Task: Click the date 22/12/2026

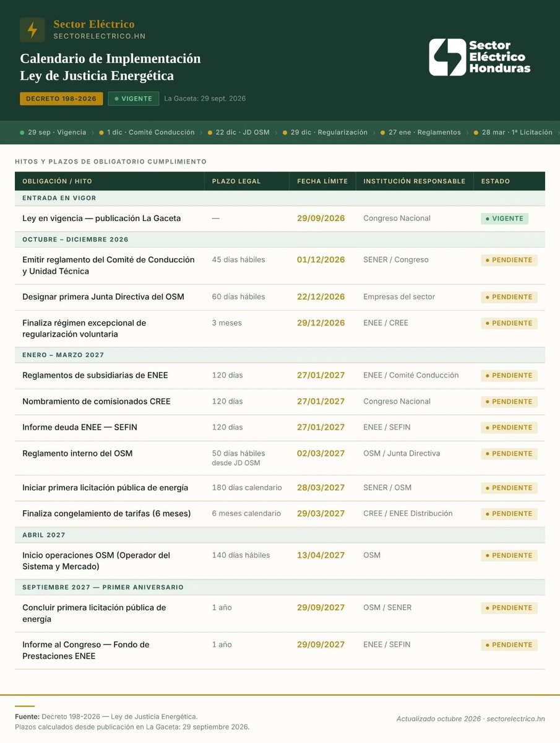Action: 321,297
